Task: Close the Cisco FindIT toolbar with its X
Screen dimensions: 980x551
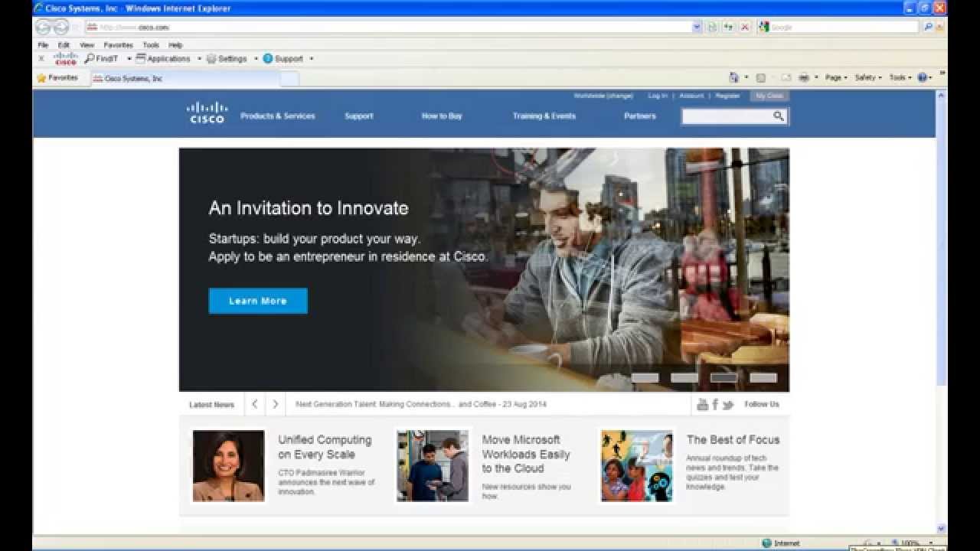Action: 41,58
